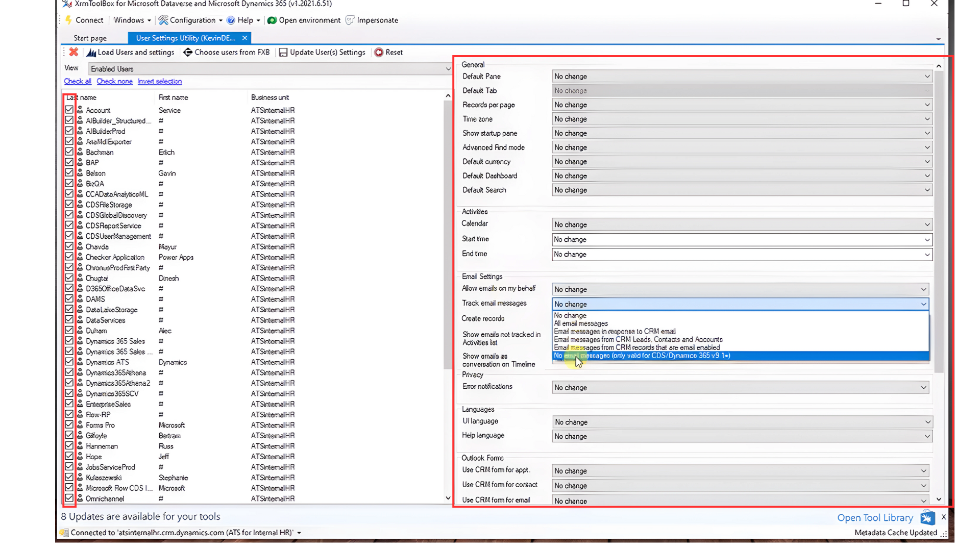Click the red X close-tool icon in toolbar
This screenshot has width=980, height=551.
pyautogui.click(x=73, y=52)
